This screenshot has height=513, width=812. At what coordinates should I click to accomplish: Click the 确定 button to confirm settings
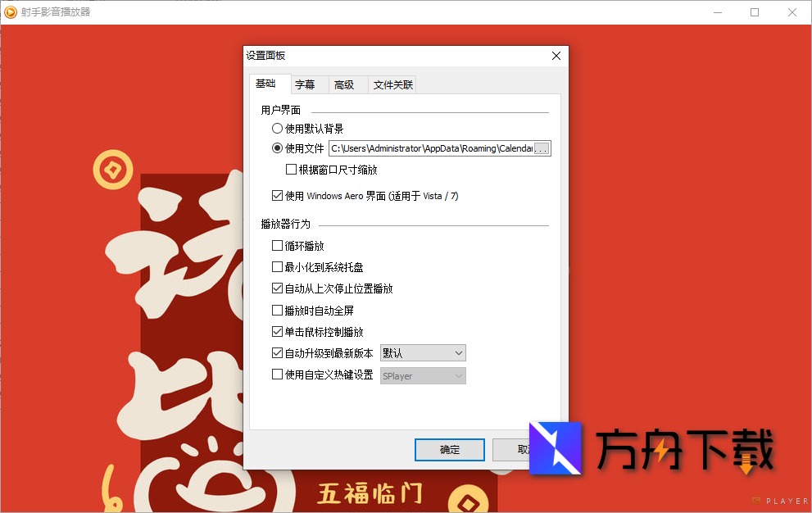tap(449, 449)
